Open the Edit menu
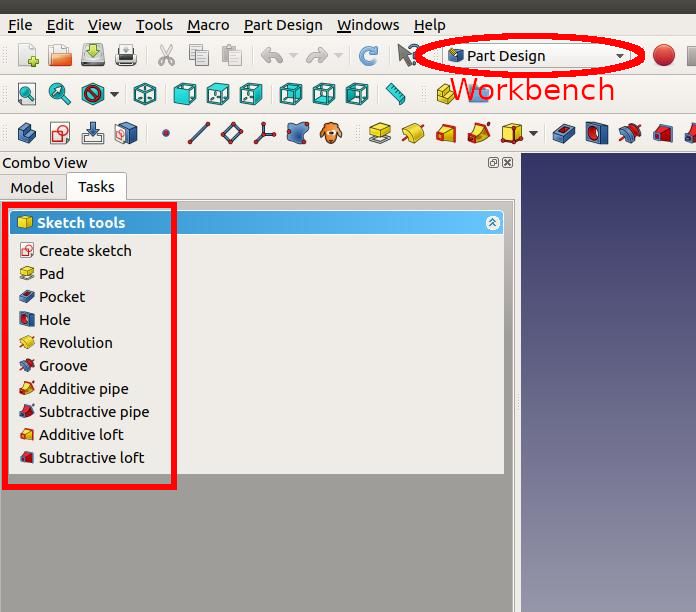Viewport: 696px width, 612px height. (60, 25)
